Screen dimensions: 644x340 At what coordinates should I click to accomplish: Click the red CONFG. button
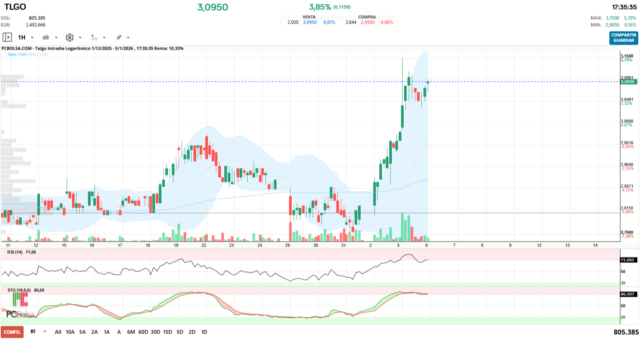pos(12,332)
